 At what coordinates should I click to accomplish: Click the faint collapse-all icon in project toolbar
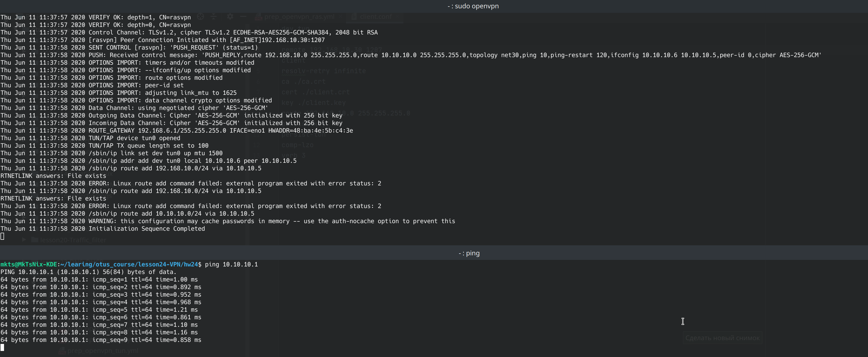214,17
